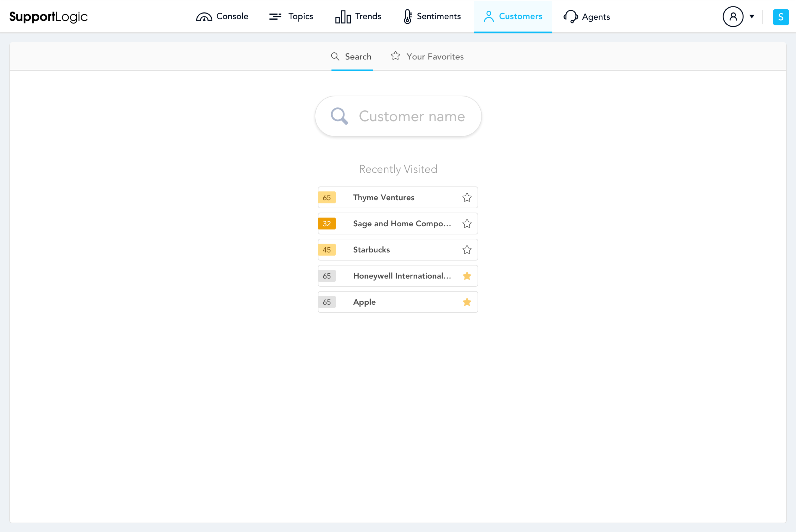Image resolution: width=796 pixels, height=532 pixels.
Task: Click the SupportLogic logo
Action: pyautogui.click(x=49, y=17)
